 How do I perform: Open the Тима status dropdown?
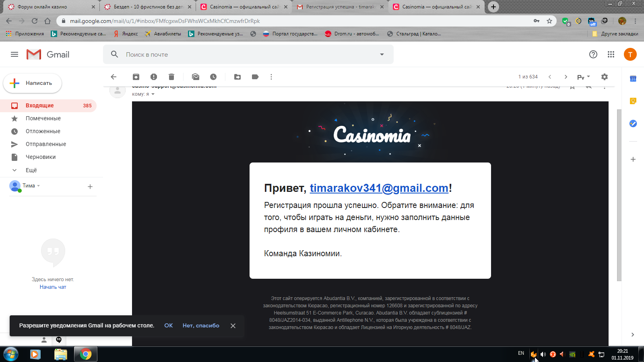click(x=39, y=186)
